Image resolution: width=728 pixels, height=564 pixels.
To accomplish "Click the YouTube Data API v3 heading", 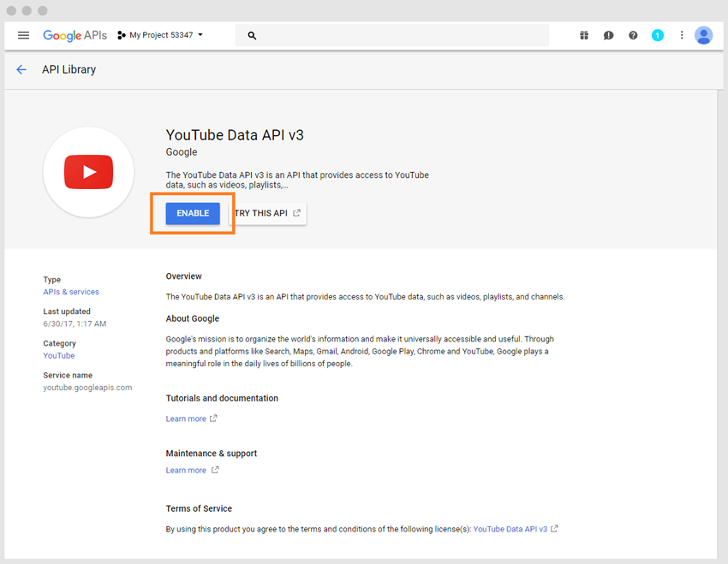I will pyautogui.click(x=235, y=135).
